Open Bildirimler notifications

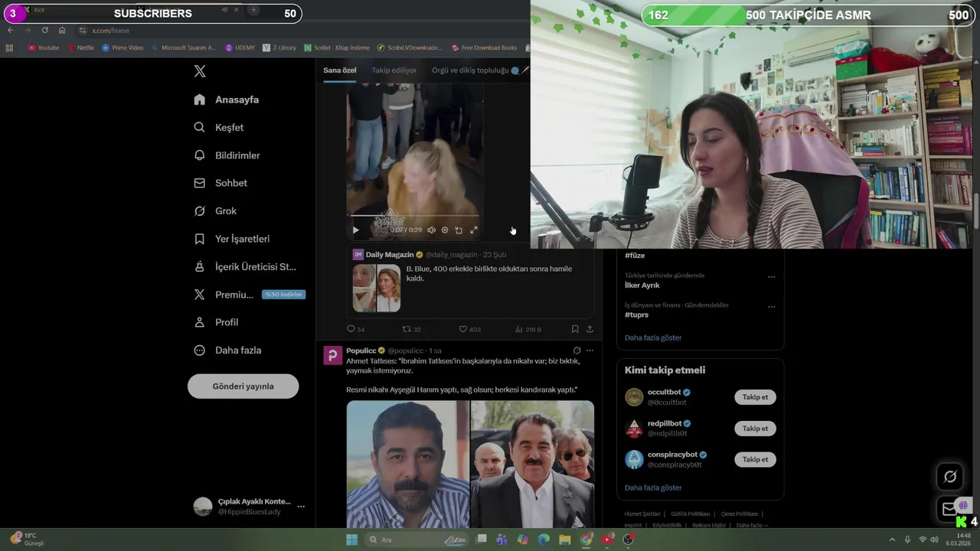pyautogui.click(x=227, y=155)
